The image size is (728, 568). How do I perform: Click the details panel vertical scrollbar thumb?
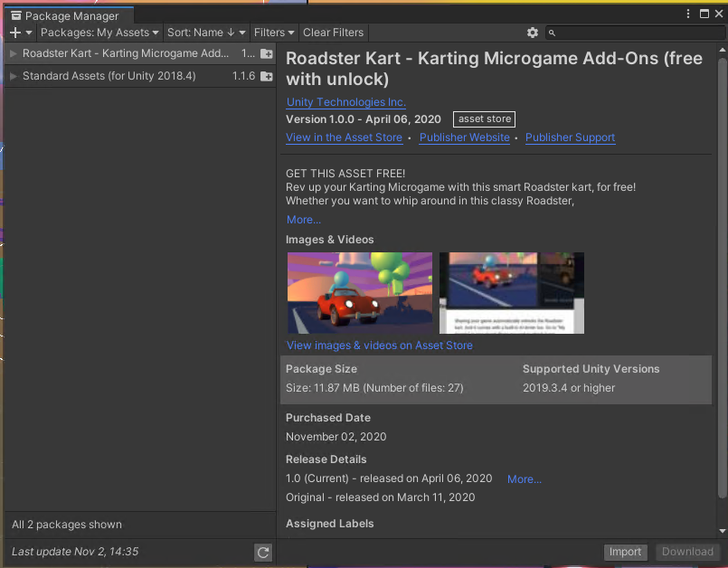click(722, 278)
